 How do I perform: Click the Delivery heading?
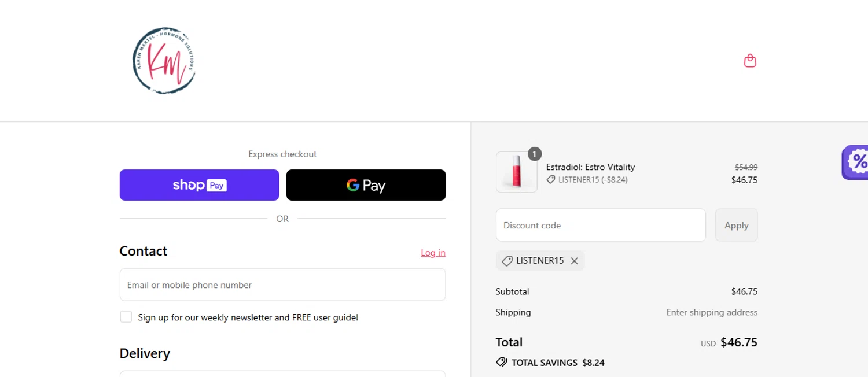point(145,353)
